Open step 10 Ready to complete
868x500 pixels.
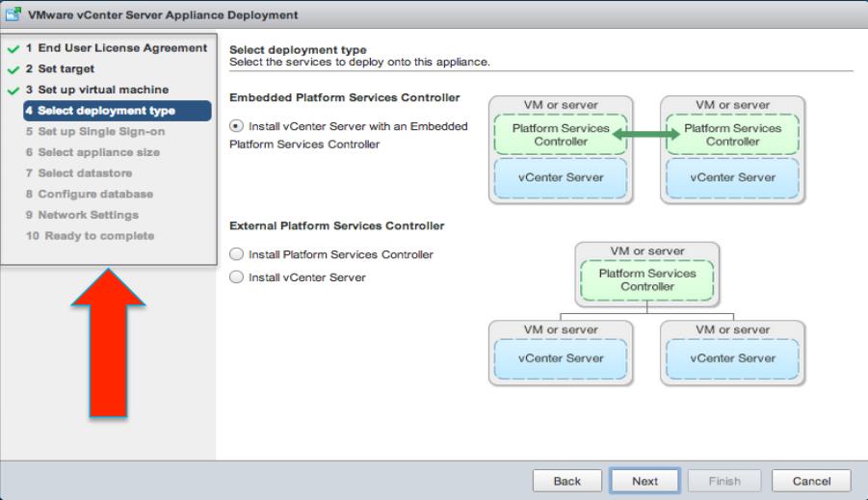pos(90,236)
